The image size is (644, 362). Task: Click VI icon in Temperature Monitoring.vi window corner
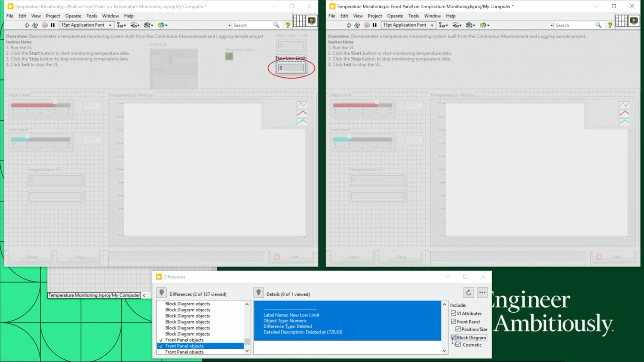(x=634, y=21)
